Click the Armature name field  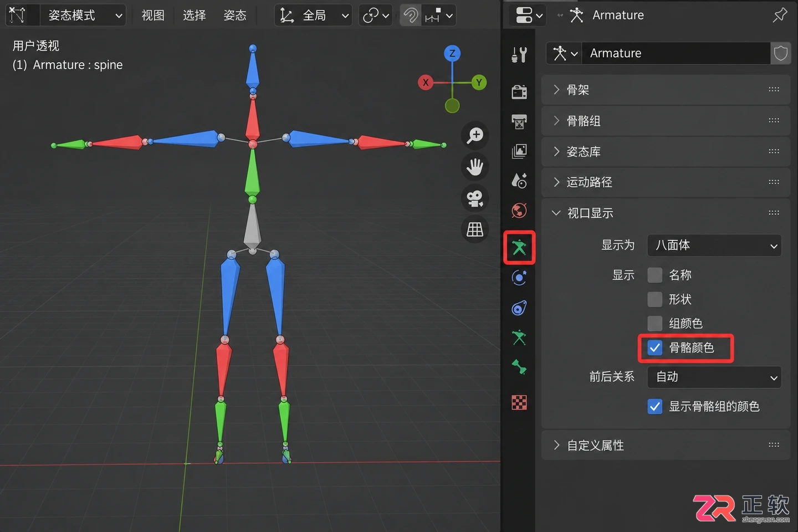point(676,53)
